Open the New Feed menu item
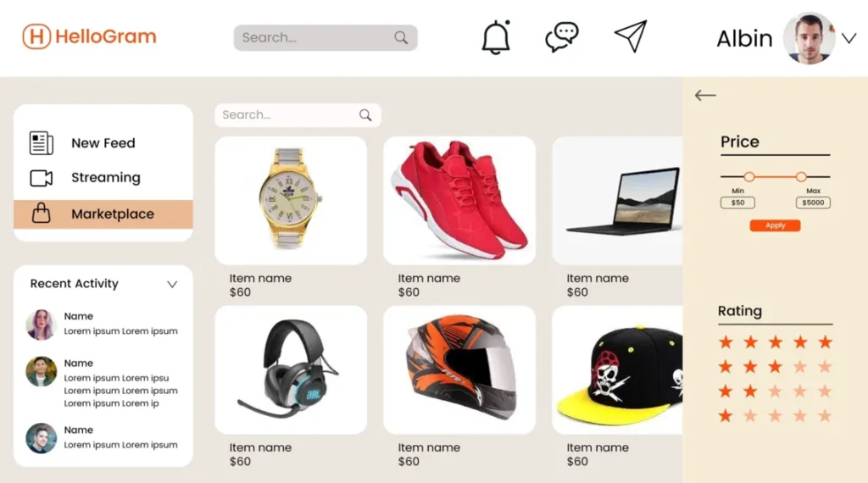868x483 pixels. 103,142
